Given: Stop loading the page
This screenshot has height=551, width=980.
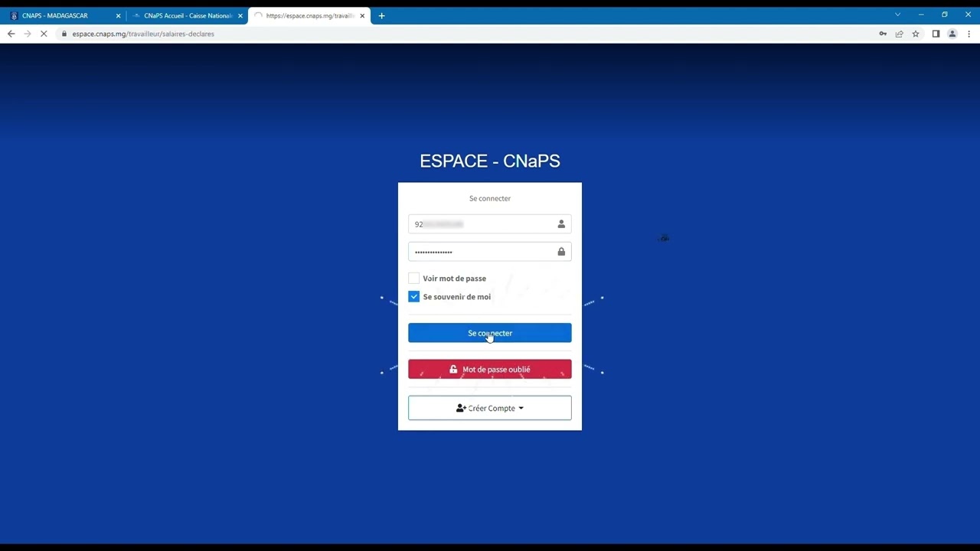Looking at the screenshot, I should pos(44,34).
